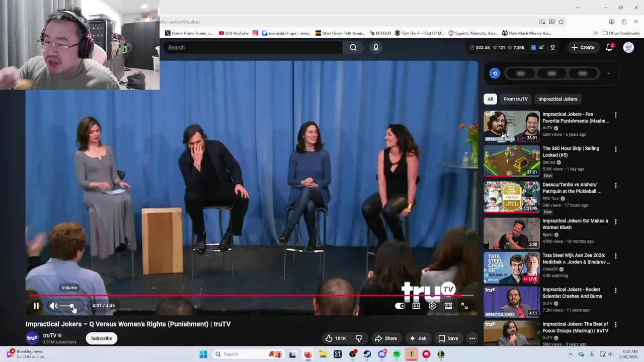The height and width of the screenshot is (362, 644).
Task: Bookmark this page with star icon
Action: (561, 22)
